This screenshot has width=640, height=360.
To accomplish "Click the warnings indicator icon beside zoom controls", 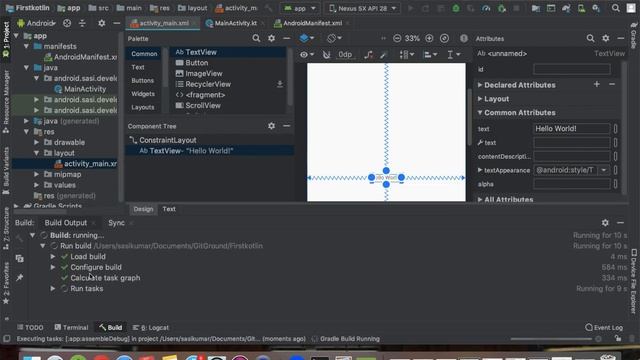I will [464, 38].
